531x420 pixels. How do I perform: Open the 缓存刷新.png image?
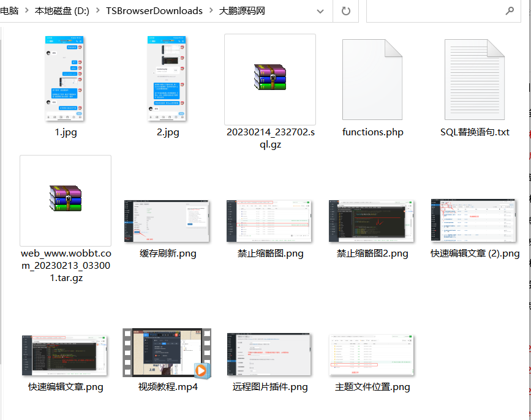pyautogui.click(x=167, y=220)
